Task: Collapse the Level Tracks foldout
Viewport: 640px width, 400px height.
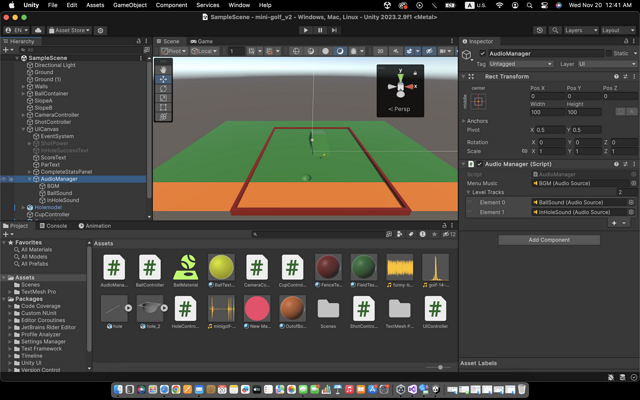Action: point(468,192)
